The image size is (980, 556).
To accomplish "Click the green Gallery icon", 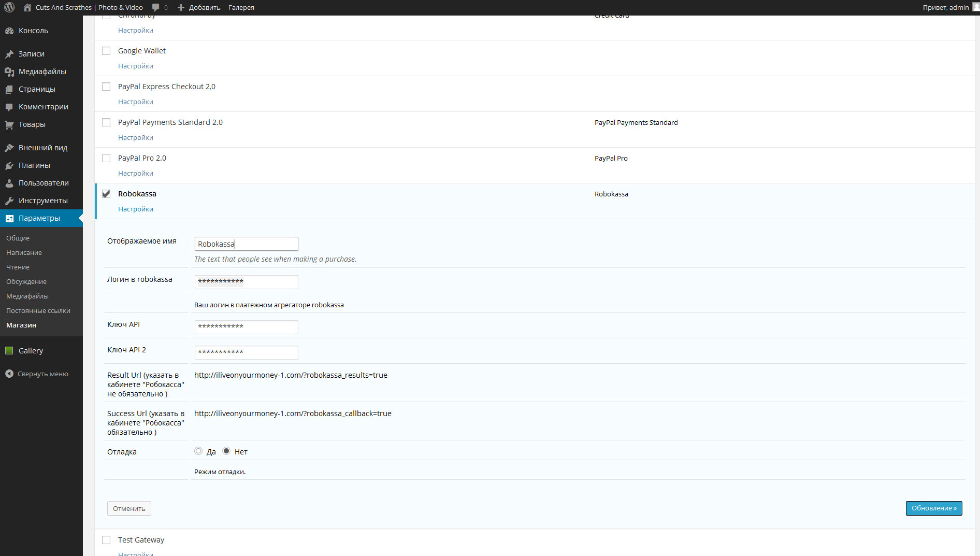I will pyautogui.click(x=9, y=351).
